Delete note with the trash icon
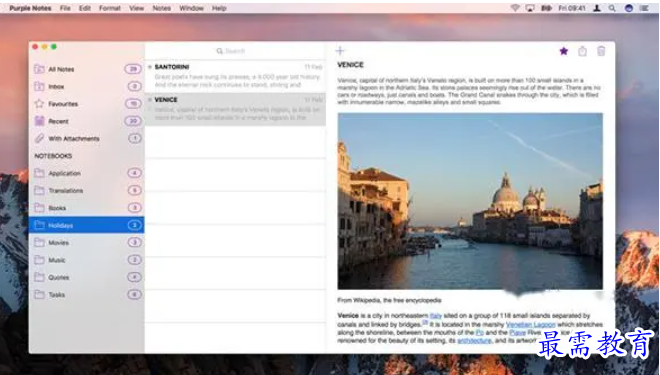This screenshot has width=660, height=375. (601, 51)
